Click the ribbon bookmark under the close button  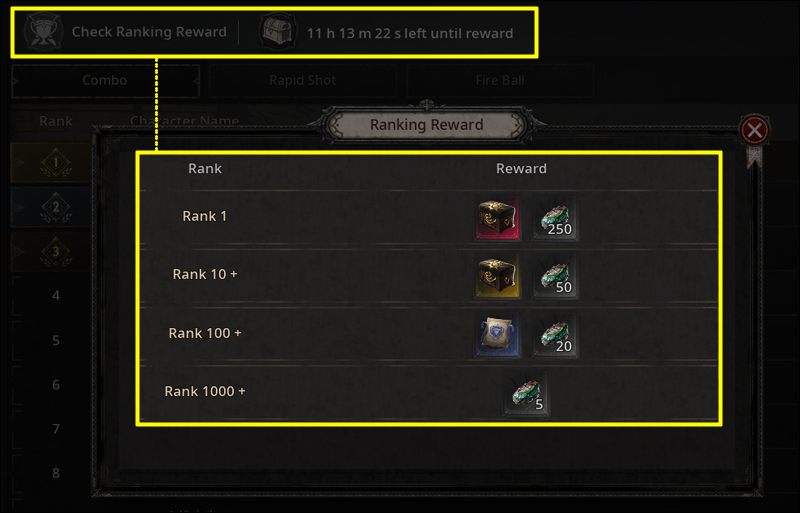click(x=755, y=157)
